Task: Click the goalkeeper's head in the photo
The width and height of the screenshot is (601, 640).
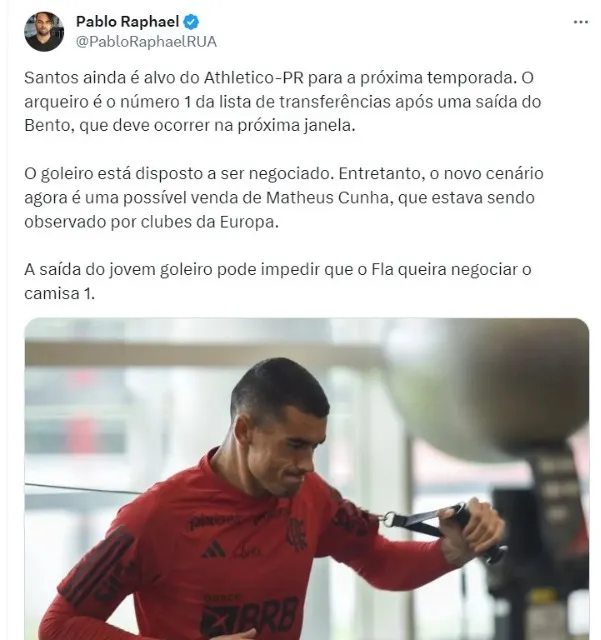Action: [282, 424]
